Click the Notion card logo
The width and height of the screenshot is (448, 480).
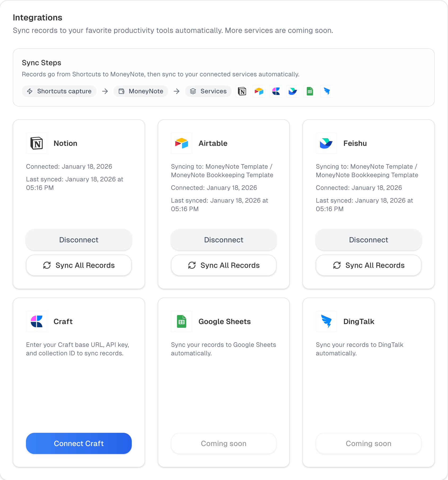(37, 143)
